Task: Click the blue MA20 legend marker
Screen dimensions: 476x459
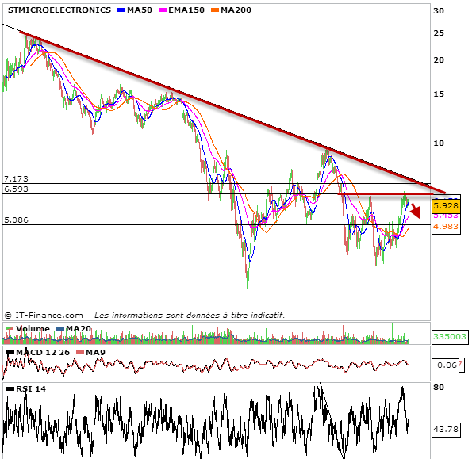Action: [x=60, y=328]
